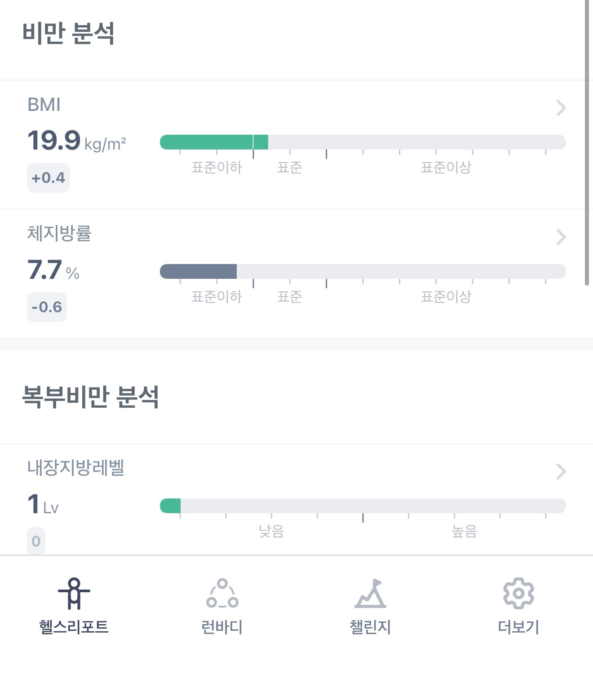Select the 더보기 tab label
593x700 pixels.
pos(518,627)
